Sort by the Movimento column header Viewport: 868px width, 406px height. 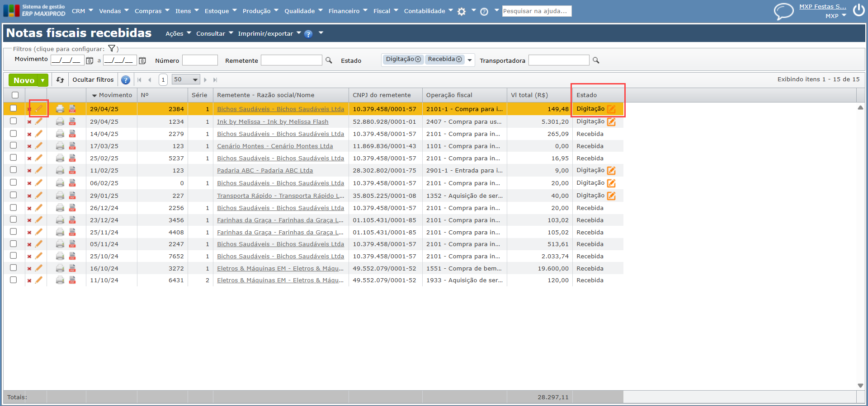point(115,95)
